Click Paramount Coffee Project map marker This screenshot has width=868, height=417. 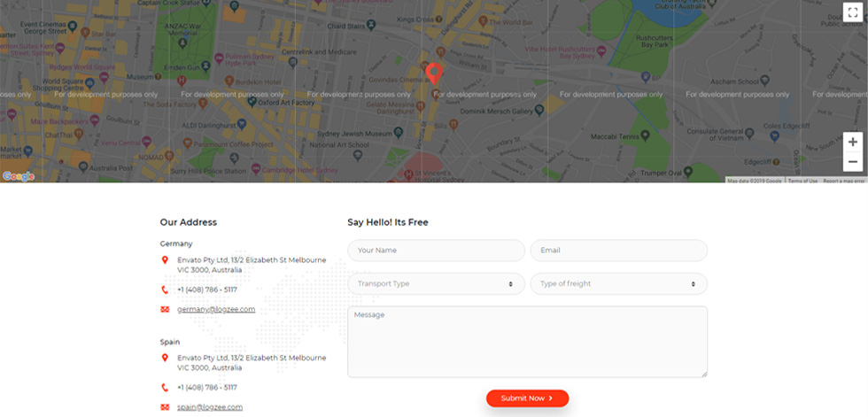(187, 144)
